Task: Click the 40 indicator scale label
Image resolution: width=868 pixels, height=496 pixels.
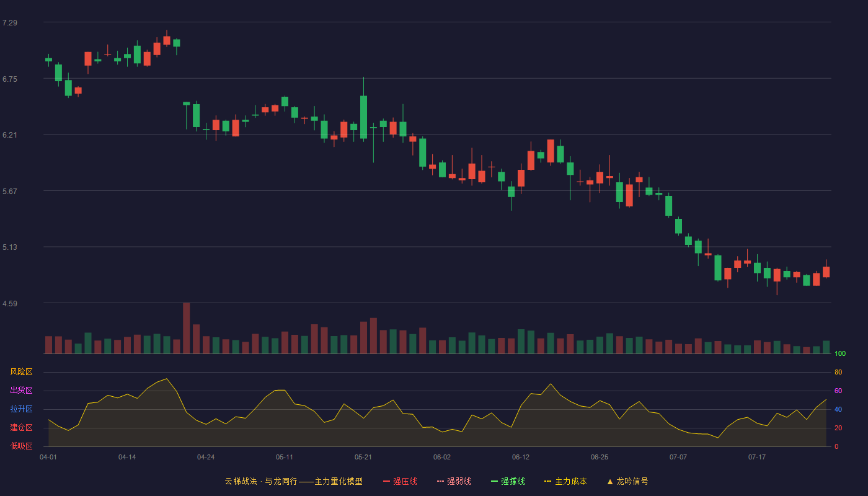Action: tap(838, 409)
